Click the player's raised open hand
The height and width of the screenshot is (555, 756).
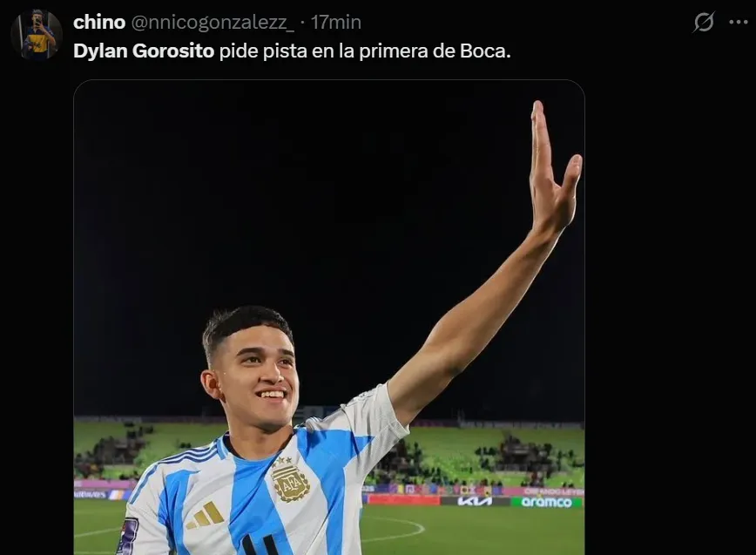554,166
